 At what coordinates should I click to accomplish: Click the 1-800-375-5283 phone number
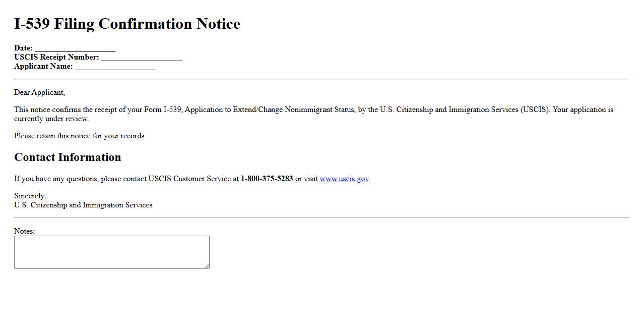pos(267,179)
